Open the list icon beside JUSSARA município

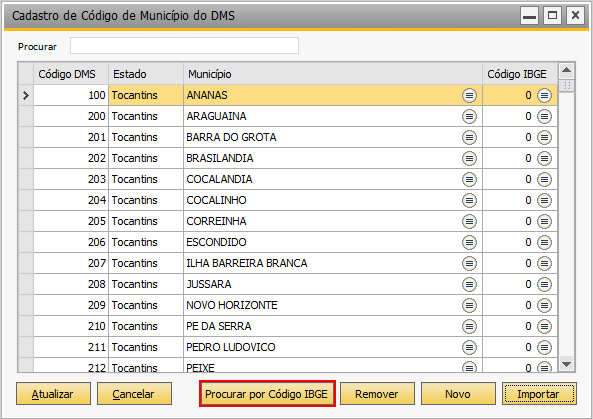pyautogui.click(x=469, y=284)
